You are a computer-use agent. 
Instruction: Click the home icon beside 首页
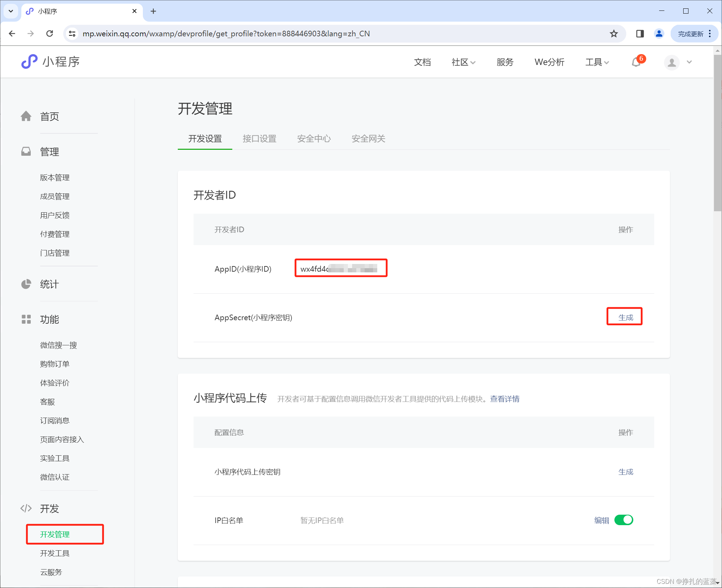tap(26, 116)
